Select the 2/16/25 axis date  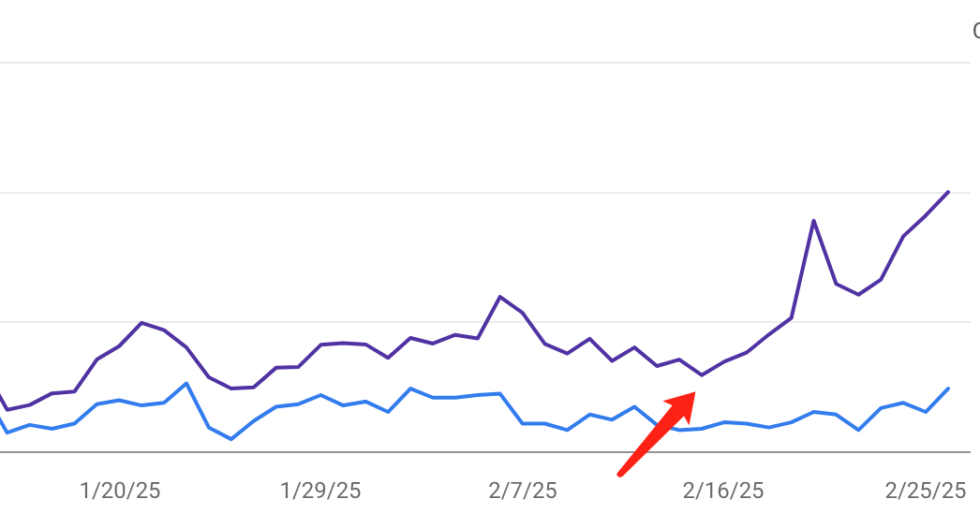[x=723, y=491]
